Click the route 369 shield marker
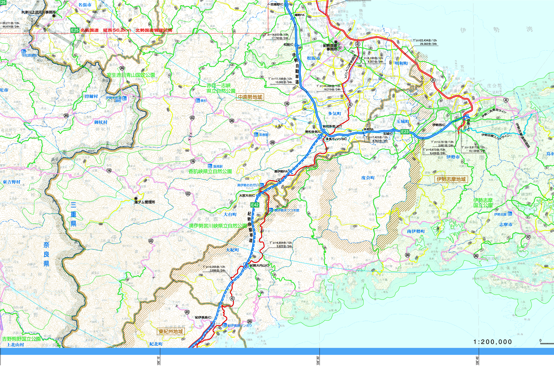This screenshot has width=554, height=392. [66, 116]
